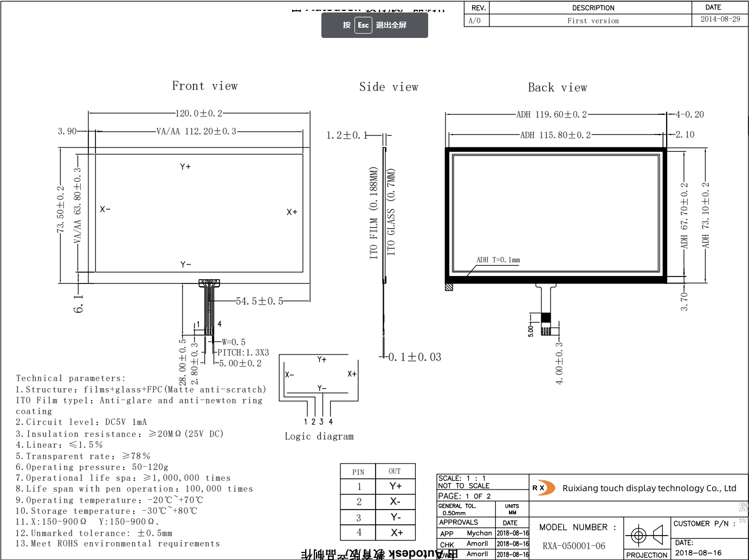Image resolution: width=749 pixels, height=560 pixels.
Task: Click the "Mychan" approver name
Action: (479, 533)
